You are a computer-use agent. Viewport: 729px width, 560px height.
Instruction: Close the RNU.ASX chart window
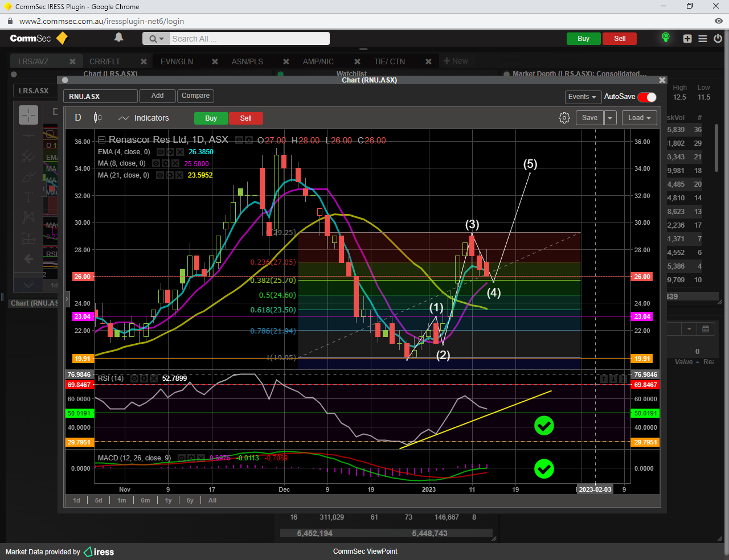point(662,80)
